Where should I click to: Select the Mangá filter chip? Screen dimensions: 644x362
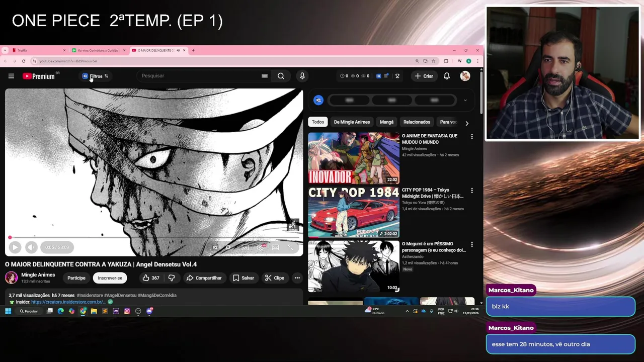[386, 122]
